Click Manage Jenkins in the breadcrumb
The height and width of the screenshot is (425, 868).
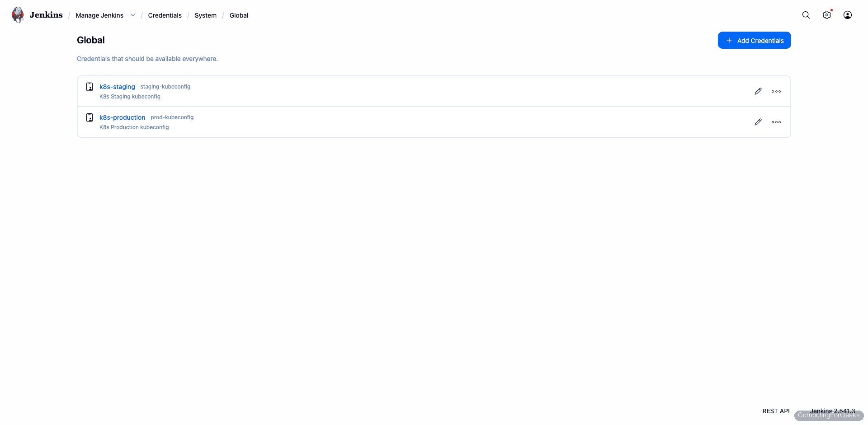(x=99, y=15)
